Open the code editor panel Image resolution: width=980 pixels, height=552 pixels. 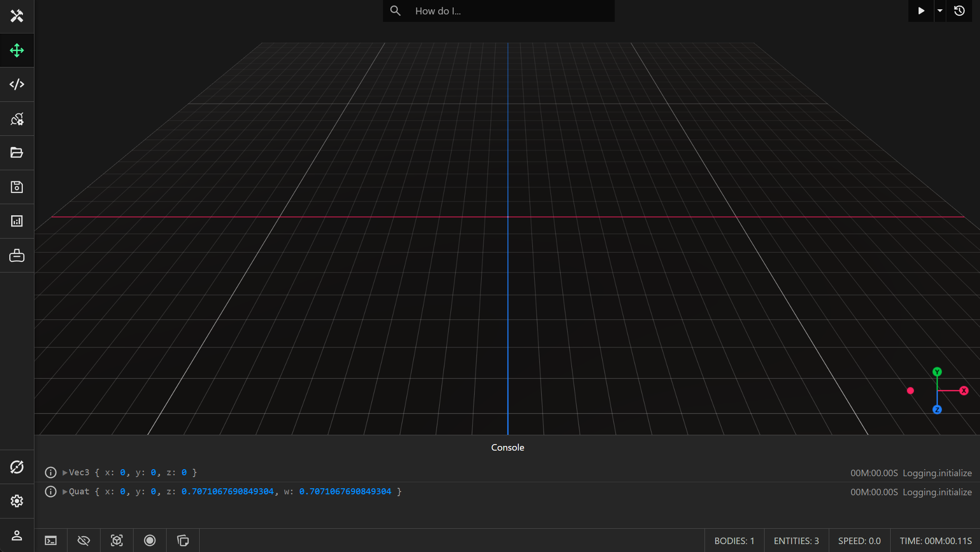pyautogui.click(x=17, y=84)
